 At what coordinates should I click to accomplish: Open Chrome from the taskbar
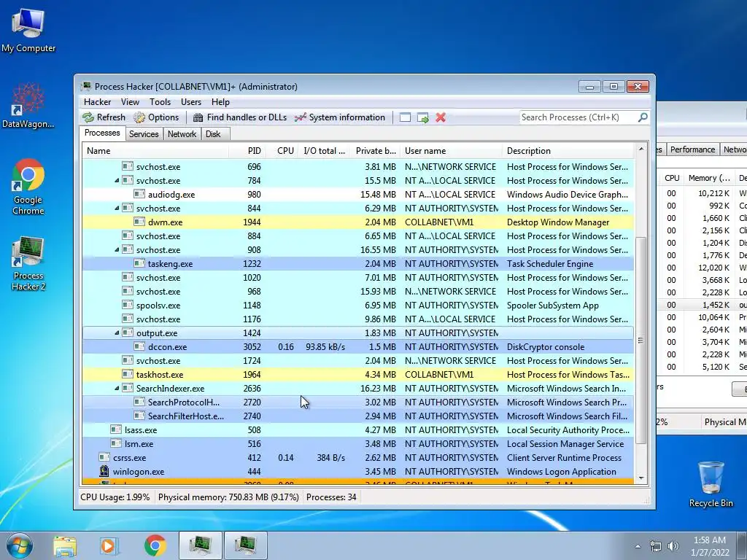pyautogui.click(x=155, y=545)
